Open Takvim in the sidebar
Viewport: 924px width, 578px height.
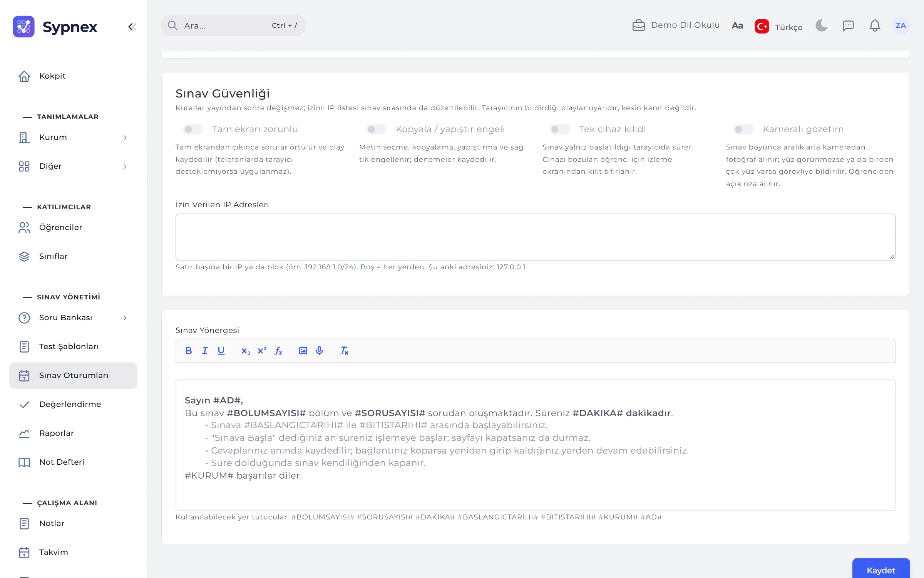click(x=73, y=552)
